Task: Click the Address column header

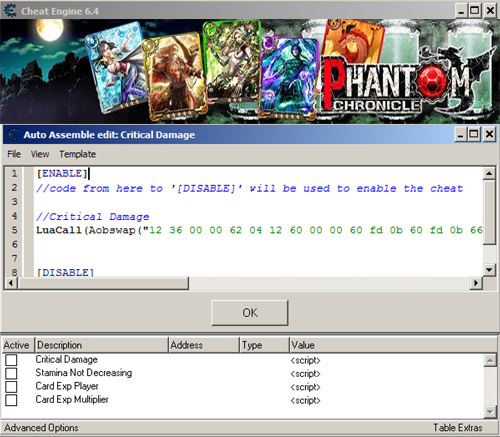Action: click(204, 345)
